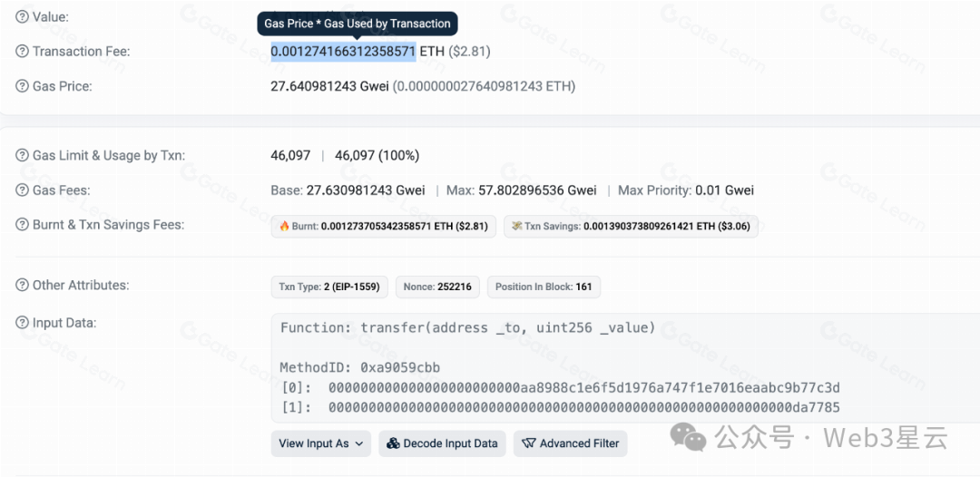Click the [1] input data parameter line
Image resolution: width=980 pixels, height=477 pixels.
560,408
